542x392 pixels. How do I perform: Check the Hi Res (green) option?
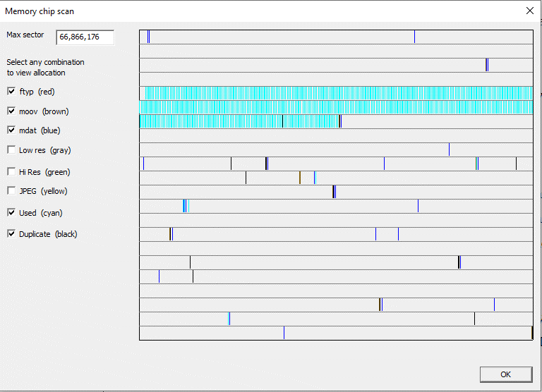pyautogui.click(x=11, y=172)
